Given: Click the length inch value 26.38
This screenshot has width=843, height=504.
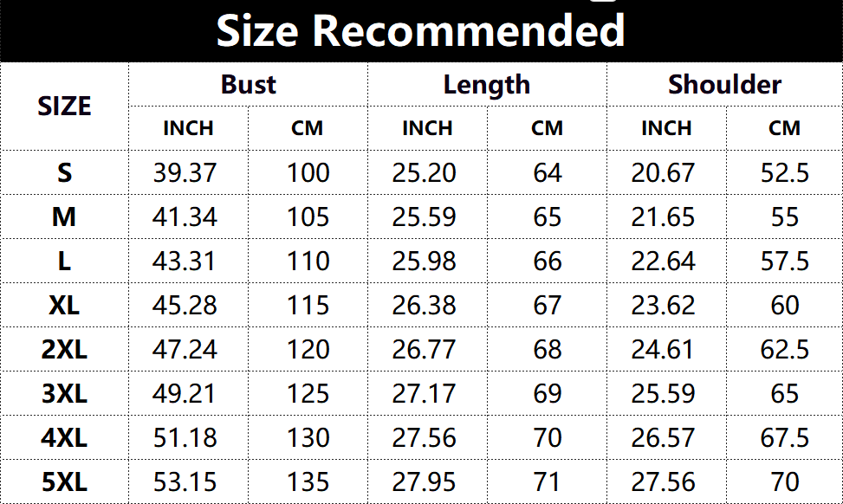Looking at the screenshot, I should 424,305.
